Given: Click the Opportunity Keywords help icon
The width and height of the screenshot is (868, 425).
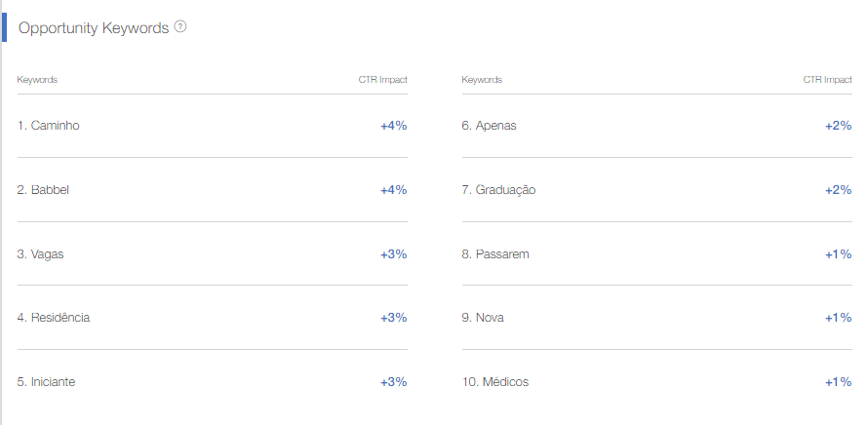Looking at the screenshot, I should pyautogui.click(x=179, y=26).
